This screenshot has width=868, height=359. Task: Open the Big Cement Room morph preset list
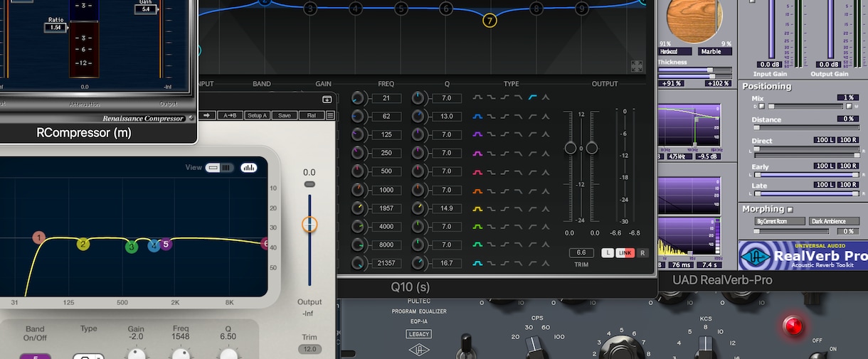(780, 222)
